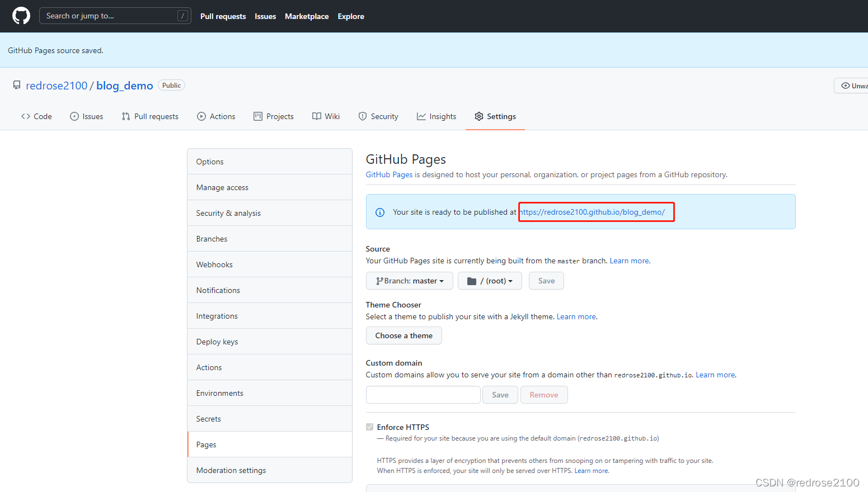Click Learn more in Source section

point(629,261)
